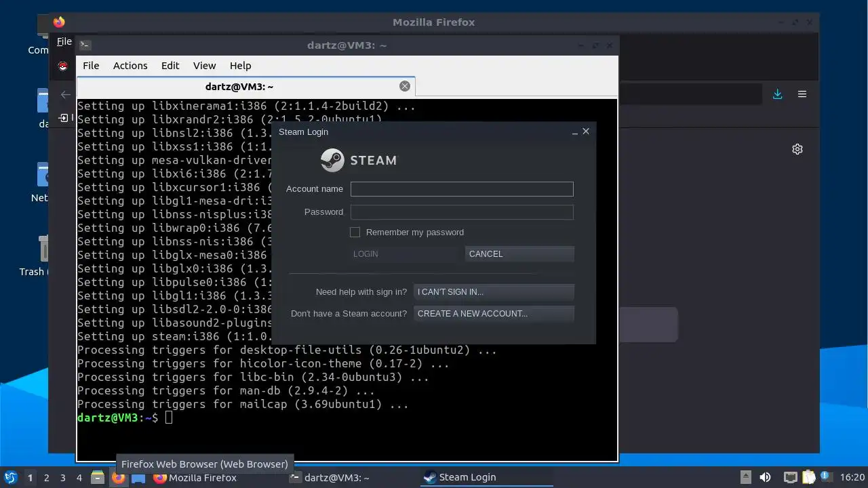Click the removable media eject tray icon
Image resolution: width=868 pixels, height=488 pixels.
click(745, 477)
